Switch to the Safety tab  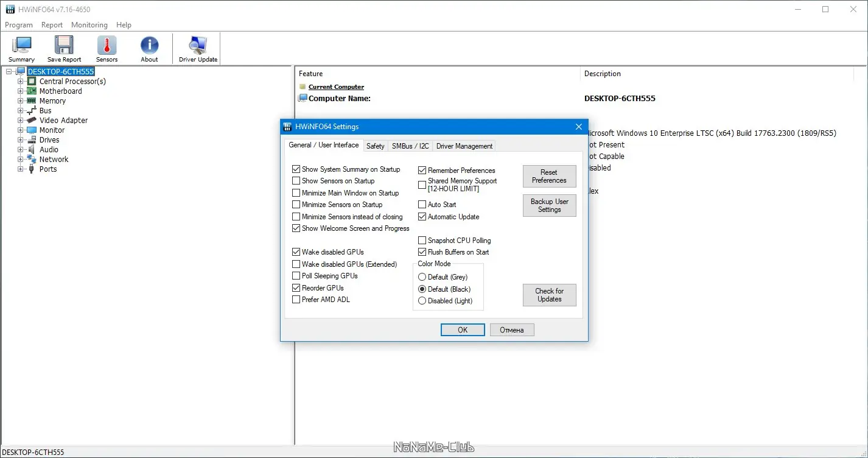376,146
